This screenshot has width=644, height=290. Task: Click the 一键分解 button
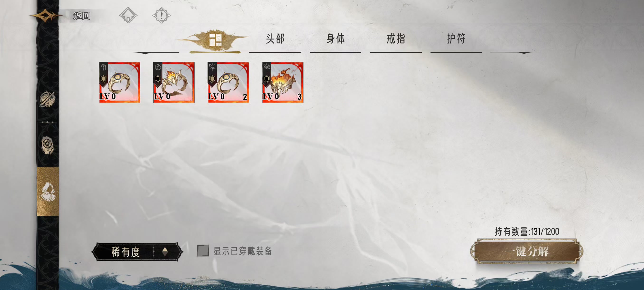(x=526, y=251)
